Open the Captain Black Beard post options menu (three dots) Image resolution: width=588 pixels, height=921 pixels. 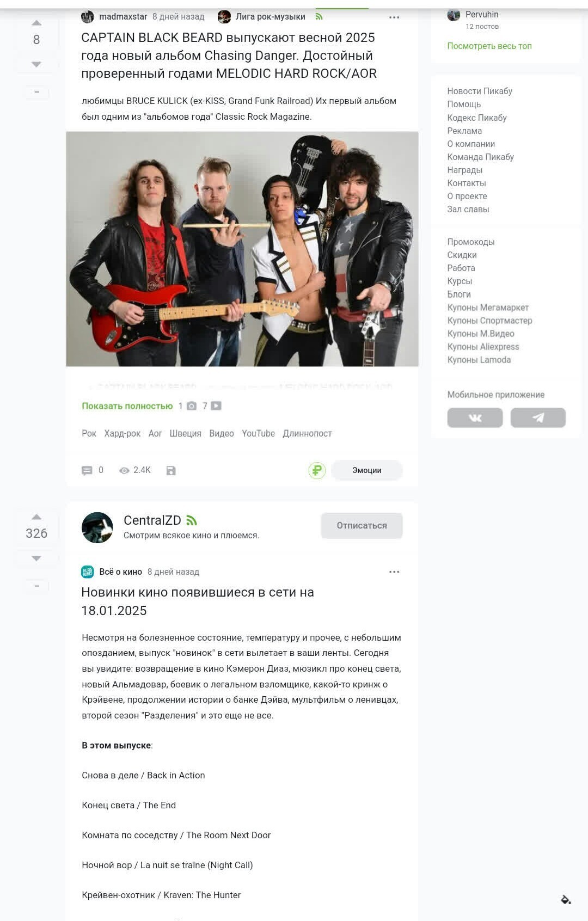point(394,17)
